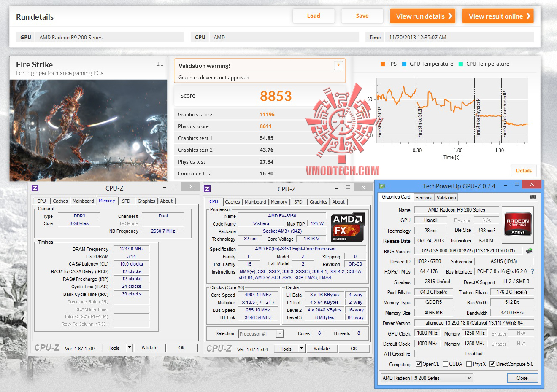Click the Bus Interface question mark in GPU-Z

coord(533,271)
